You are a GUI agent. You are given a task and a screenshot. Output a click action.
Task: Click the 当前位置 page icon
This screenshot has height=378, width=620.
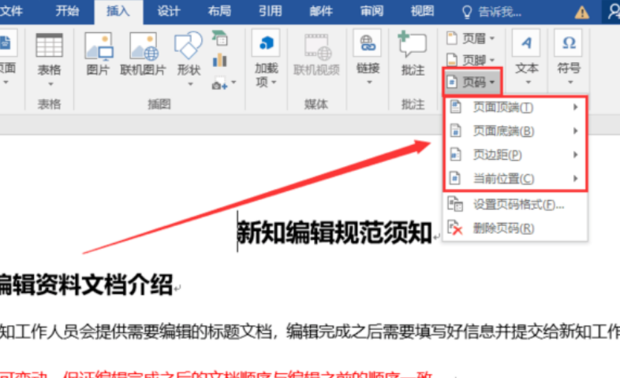[456, 178]
